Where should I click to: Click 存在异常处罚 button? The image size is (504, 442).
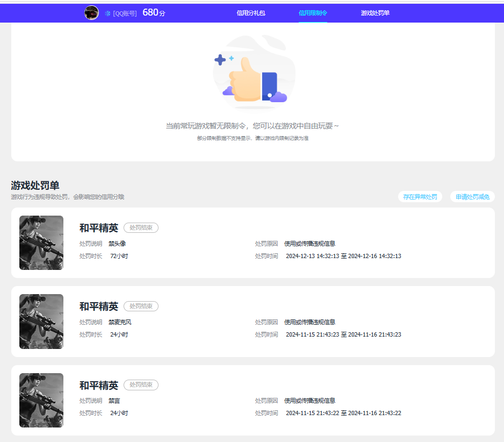point(420,197)
